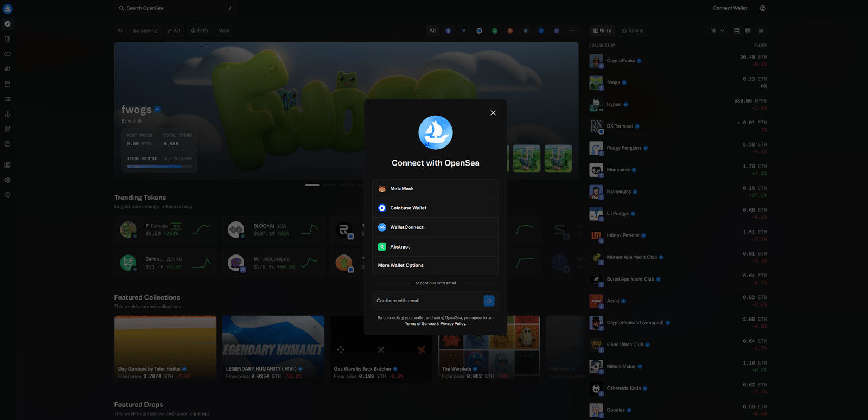868x420 pixels.
Task: Click the fwogs items minted progress bar
Action: [159, 166]
